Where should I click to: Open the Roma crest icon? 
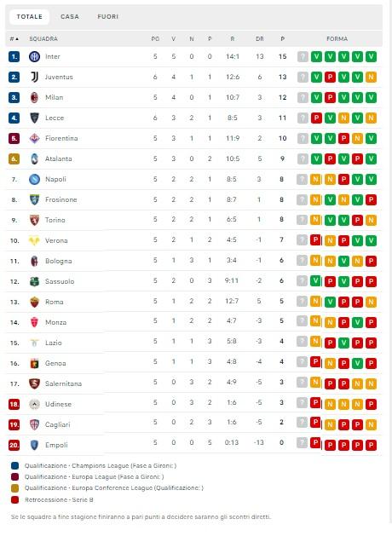click(x=34, y=302)
